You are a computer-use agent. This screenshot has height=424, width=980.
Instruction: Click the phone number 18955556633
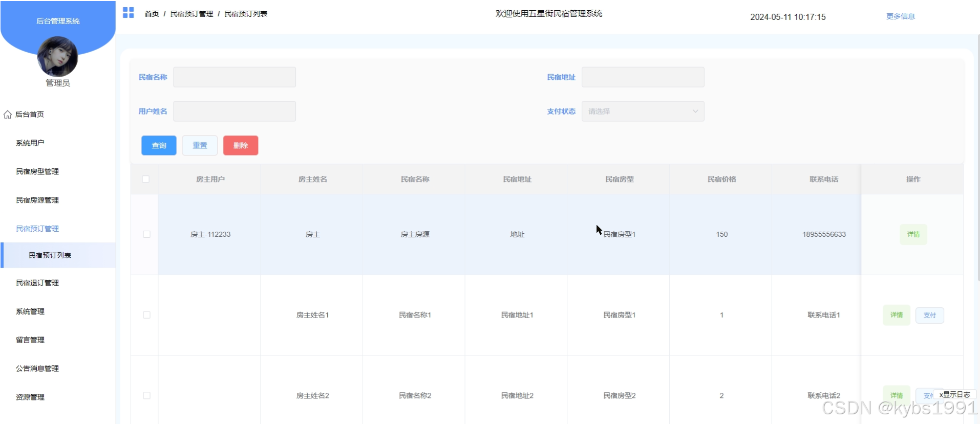824,235
